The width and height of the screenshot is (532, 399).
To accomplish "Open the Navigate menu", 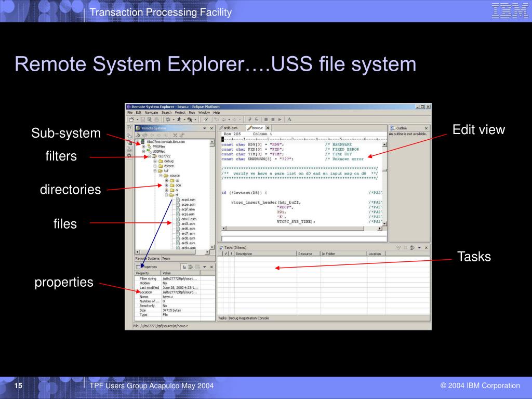I will [x=151, y=113].
